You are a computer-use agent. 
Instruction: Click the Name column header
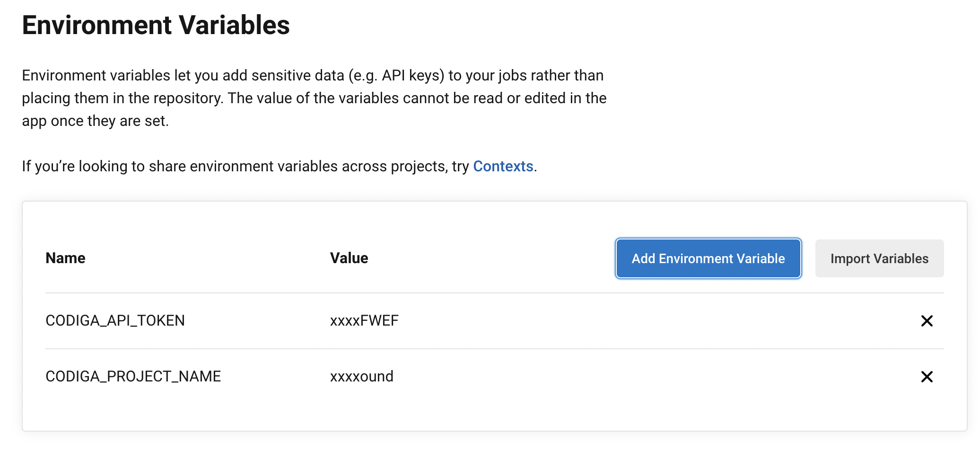click(x=65, y=258)
